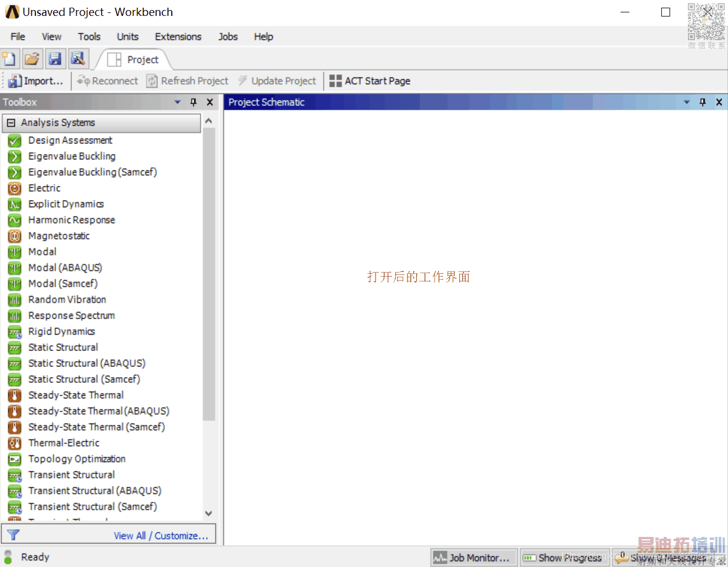Select the Electric analysis icon
Image resolution: width=728 pixels, height=567 pixels.
pos(15,188)
